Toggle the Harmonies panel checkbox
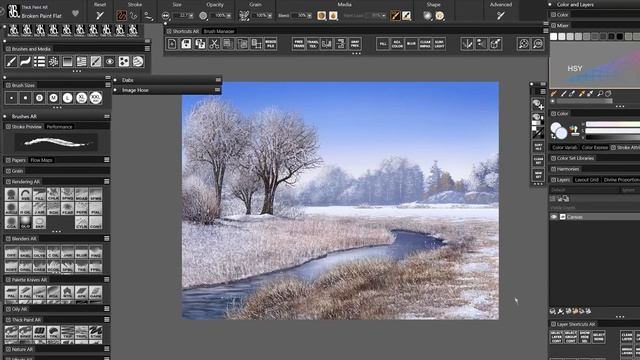The height and width of the screenshot is (360, 640). click(x=553, y=169)
